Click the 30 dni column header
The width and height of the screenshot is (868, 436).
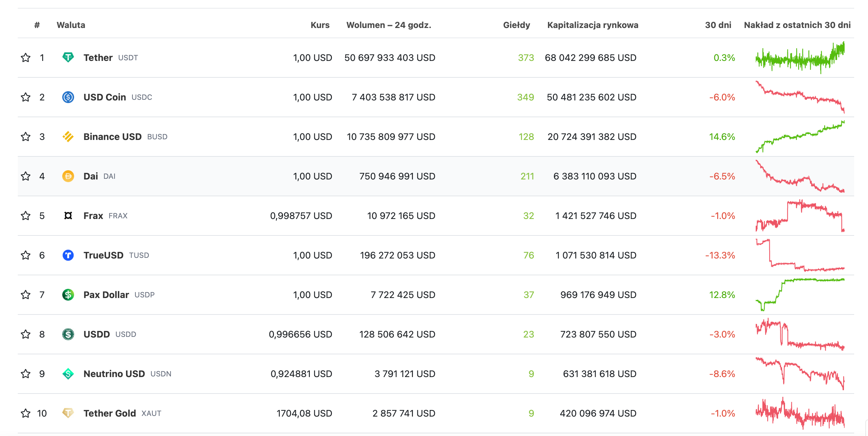click(718, 25)
